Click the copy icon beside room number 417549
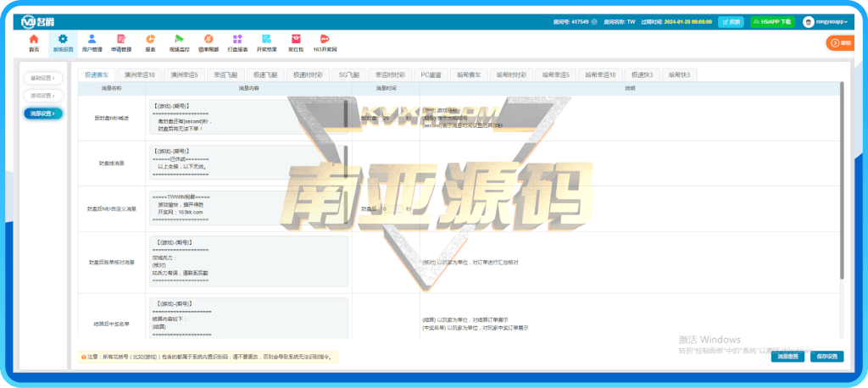 [594, 22]
